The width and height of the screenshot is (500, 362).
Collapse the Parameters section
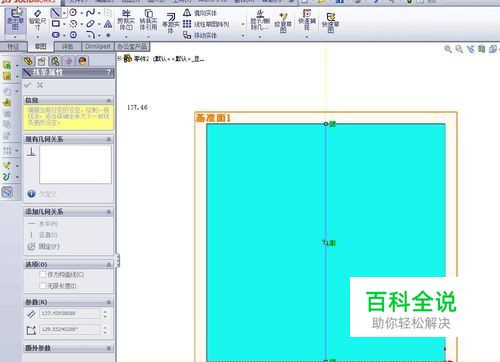(108, 302)
